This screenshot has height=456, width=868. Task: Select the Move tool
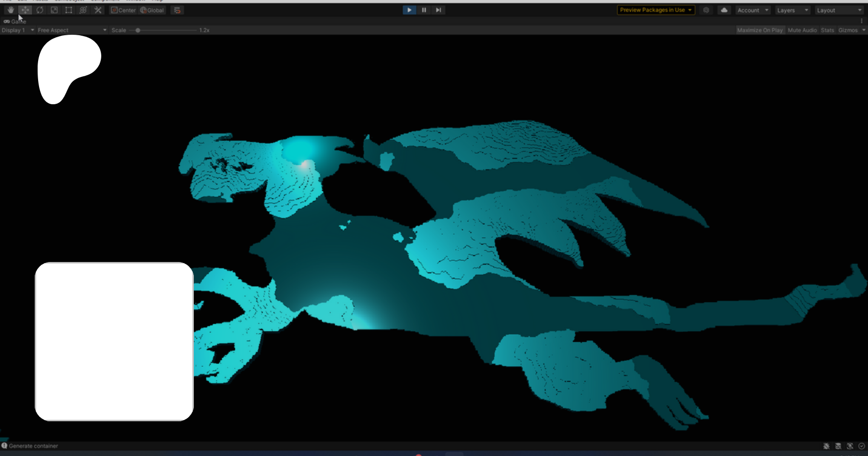[x=25, y=10]
